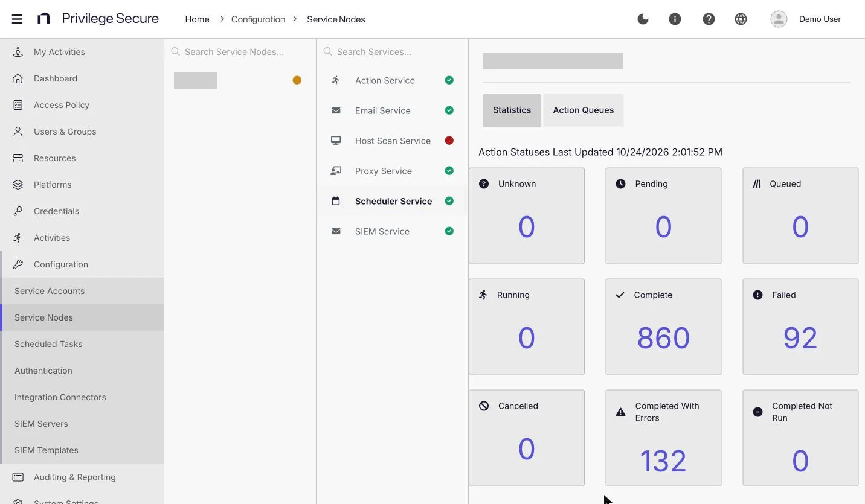Select Action Service in services list

click(393, 80)
